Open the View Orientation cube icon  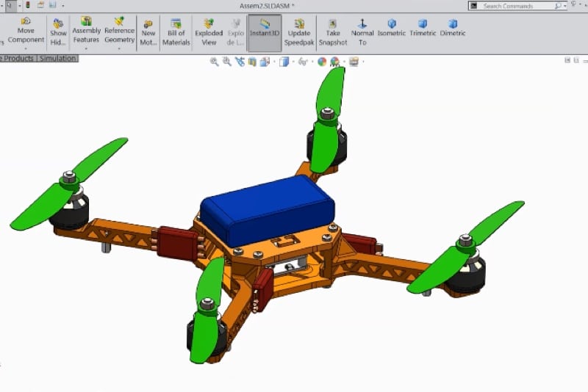tap(265, 62)
